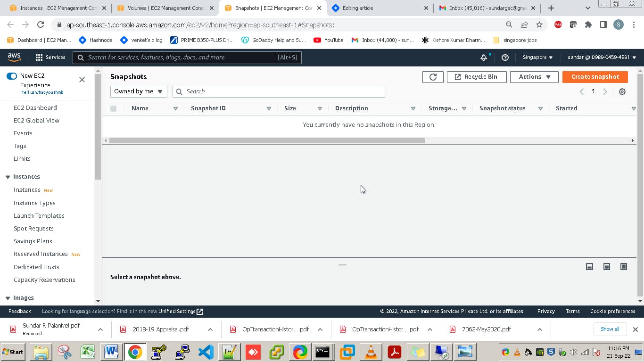Show all downloads button
Image resolution: width=644 pixels, height=362 pixels.
610,329
